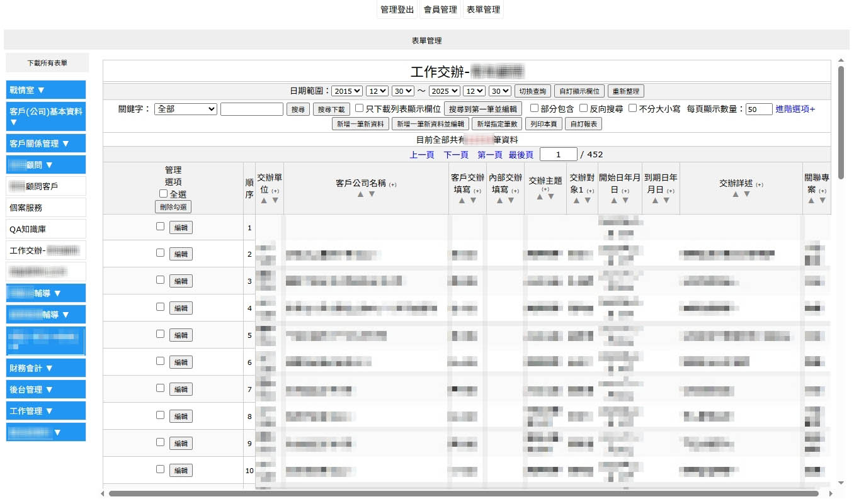Screen dimensions: 854x504
Task: Sort 交辦單位 column ascending arrow
Action: [x=264, y=200]
